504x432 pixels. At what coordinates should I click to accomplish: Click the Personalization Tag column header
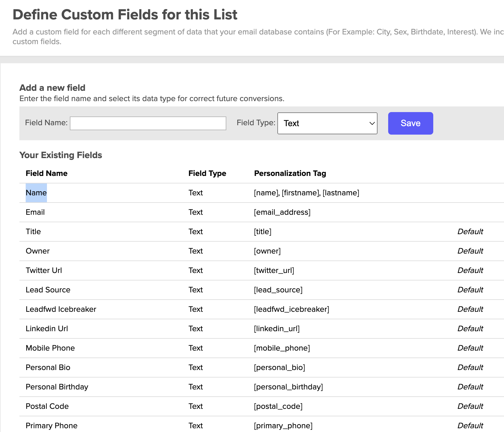pos(290,173)
